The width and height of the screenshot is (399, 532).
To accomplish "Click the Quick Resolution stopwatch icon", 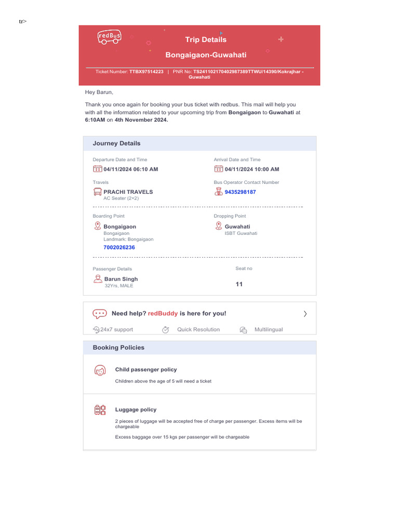I will (166, 329).
